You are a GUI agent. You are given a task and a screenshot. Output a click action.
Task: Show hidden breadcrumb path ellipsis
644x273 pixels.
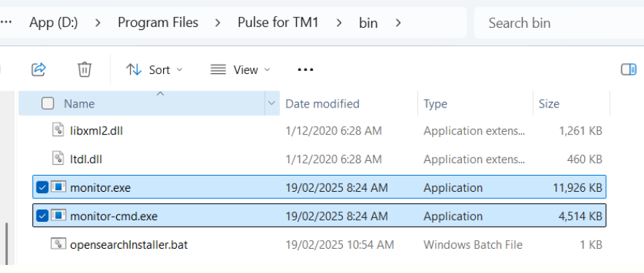(x=6, y=22)
